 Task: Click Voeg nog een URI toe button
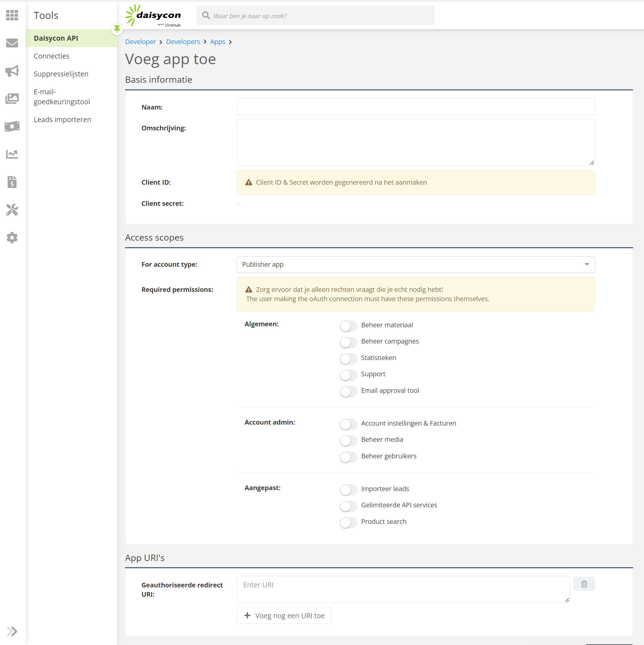[283, 615]
